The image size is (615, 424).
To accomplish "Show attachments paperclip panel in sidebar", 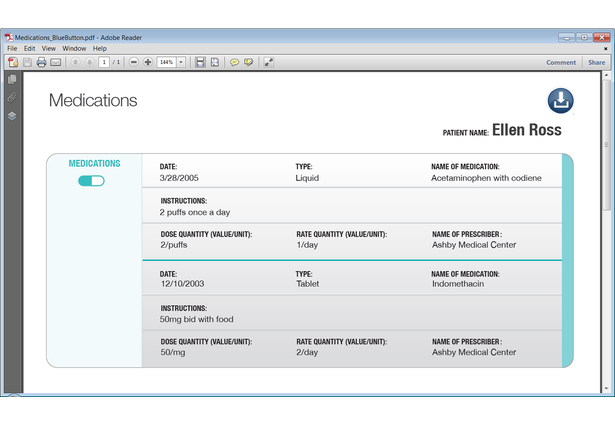I will point(12,97).
